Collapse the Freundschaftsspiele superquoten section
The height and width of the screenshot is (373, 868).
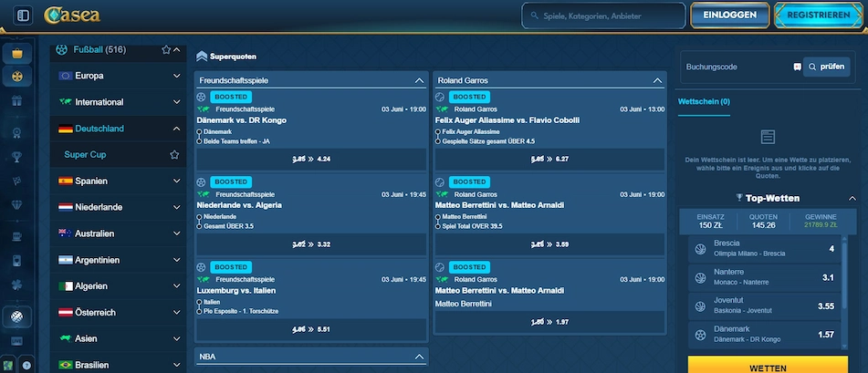(x=419, y=81)
